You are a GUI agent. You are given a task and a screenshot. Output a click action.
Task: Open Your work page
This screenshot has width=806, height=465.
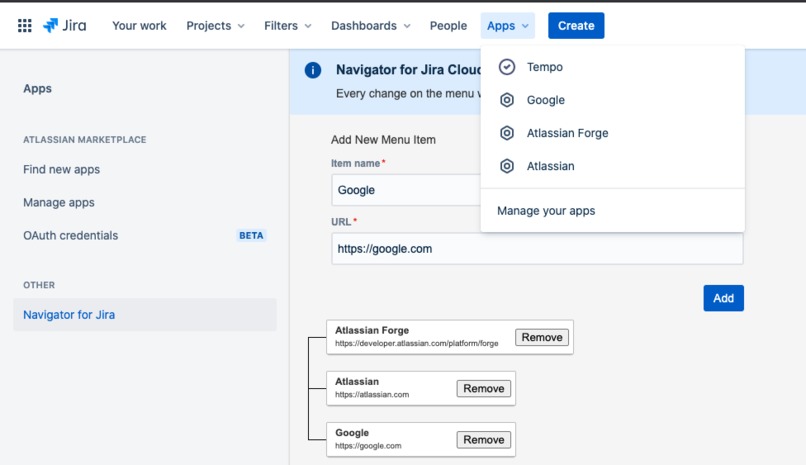tap(139, 26)
